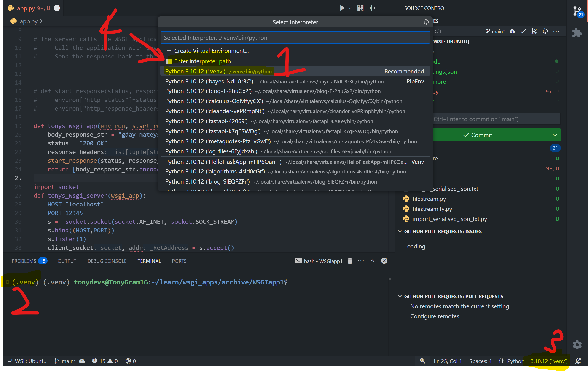Open Source Control activity bar icon

click(578, 11)
